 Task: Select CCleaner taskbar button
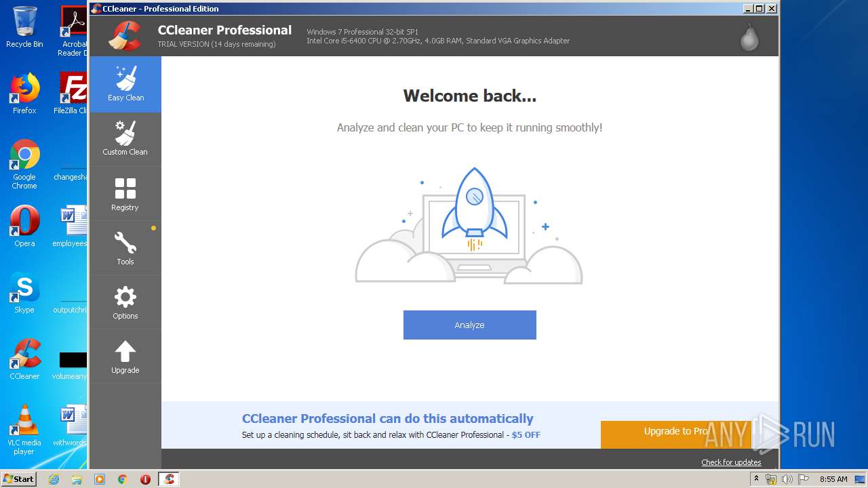tap(170, 479)
